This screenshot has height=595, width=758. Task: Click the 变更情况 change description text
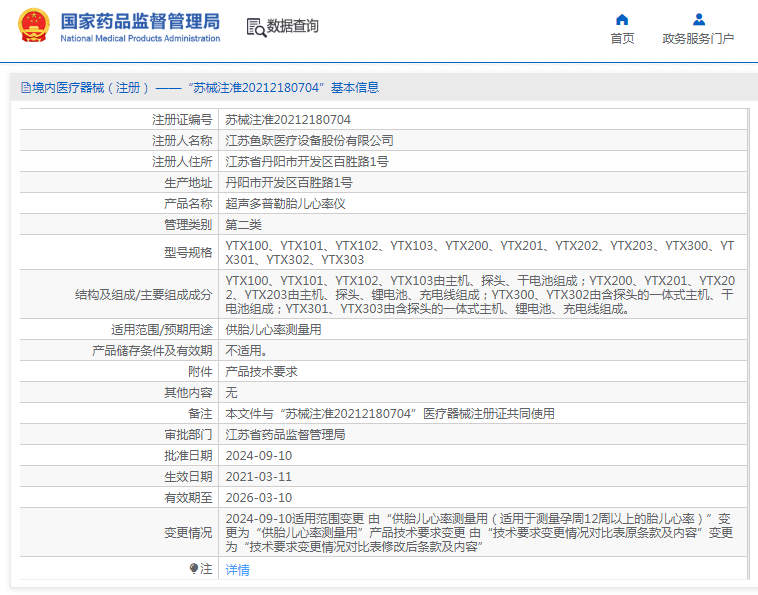479,533
